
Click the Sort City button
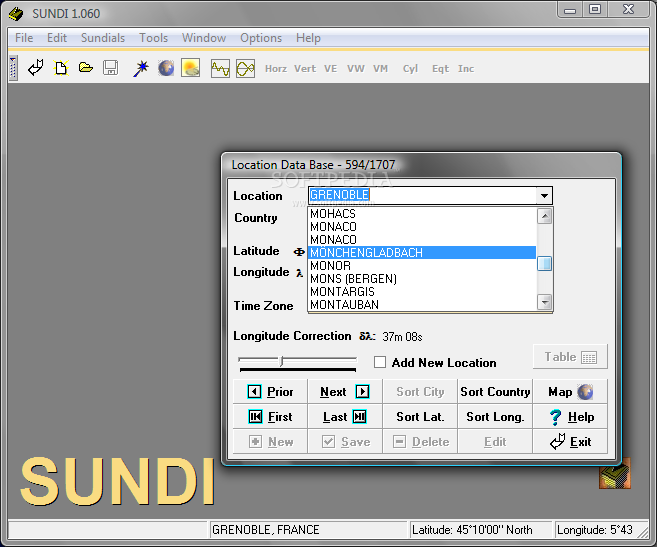point(420,391)
